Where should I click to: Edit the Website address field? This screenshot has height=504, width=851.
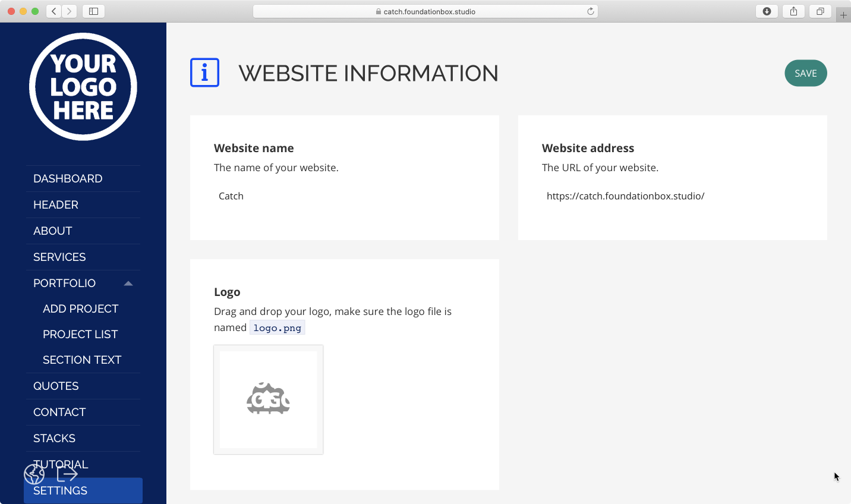point(672,196)
